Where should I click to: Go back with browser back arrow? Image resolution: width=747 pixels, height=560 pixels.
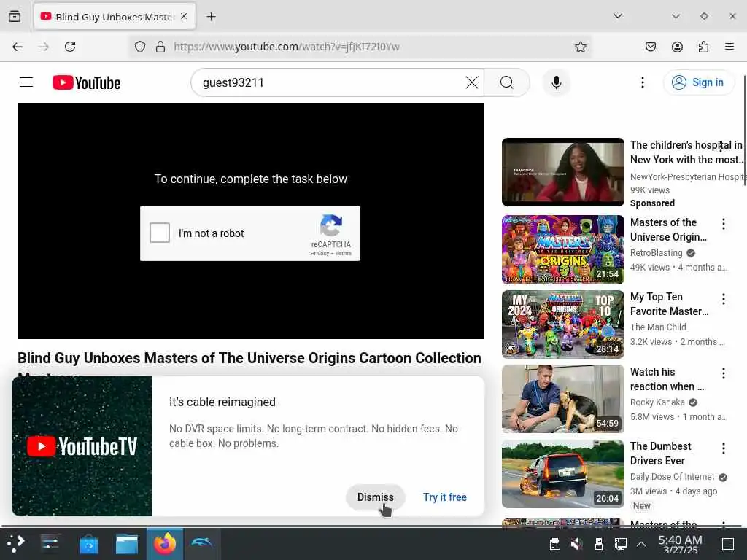coord(18,47)
